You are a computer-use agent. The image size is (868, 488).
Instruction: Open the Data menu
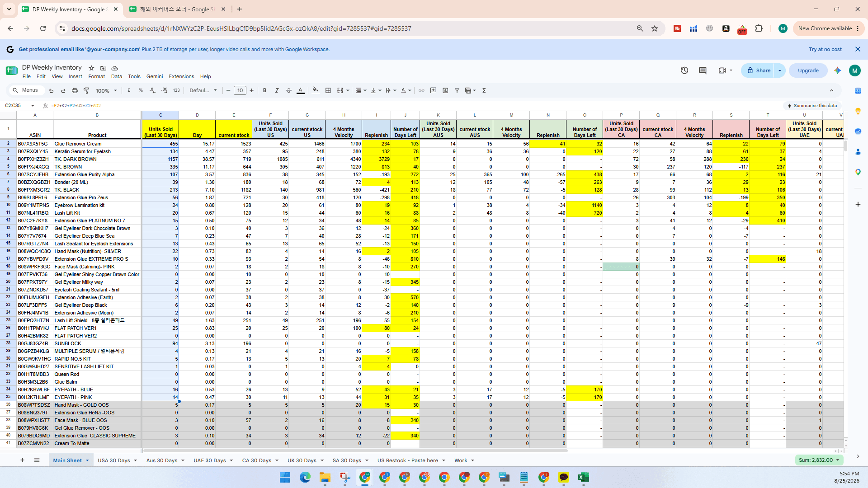(x=117, y=76)
